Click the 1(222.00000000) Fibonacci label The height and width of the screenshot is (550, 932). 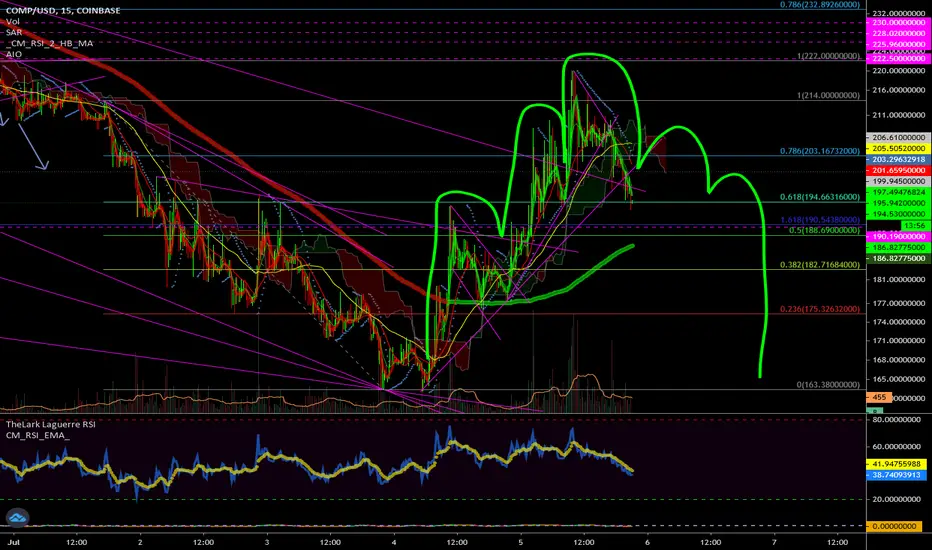click(829, 56)
